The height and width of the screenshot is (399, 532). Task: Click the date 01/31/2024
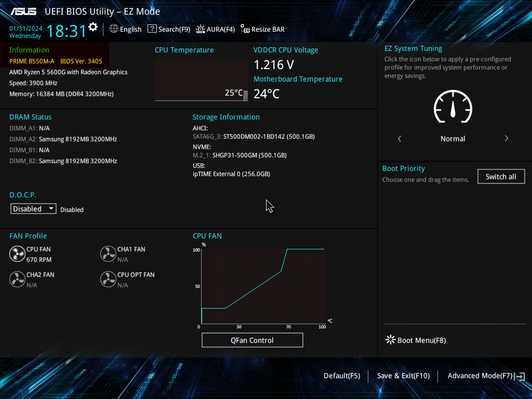point(26,29)
